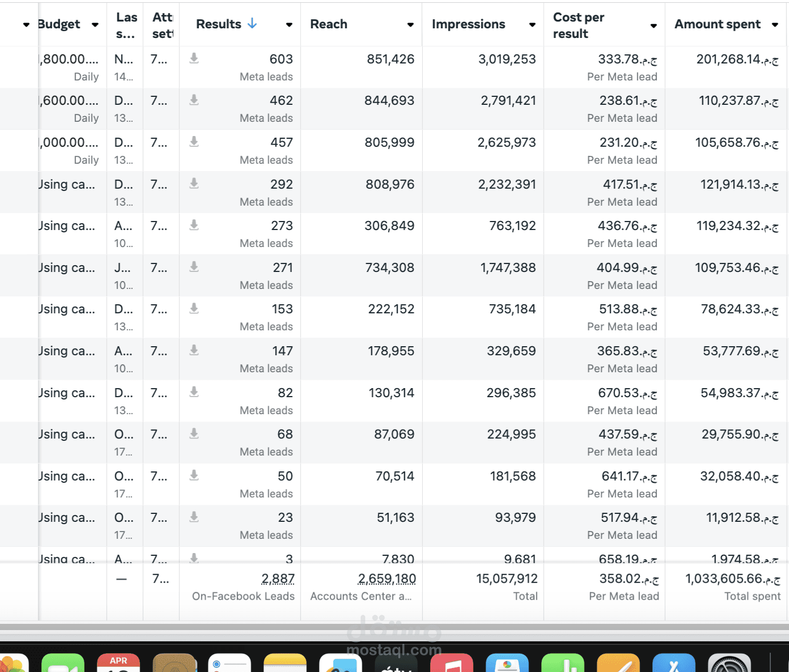Screen dimensions: 789x672
Task: Click the cost per result 517.94 cell
Action: pyautogui.click(x=629, y=517)
